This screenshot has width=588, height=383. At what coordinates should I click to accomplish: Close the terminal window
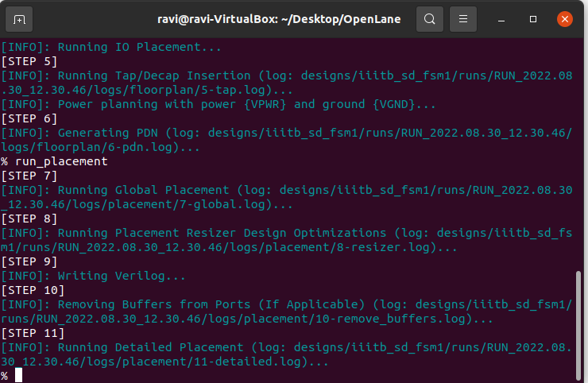point(565,19)
